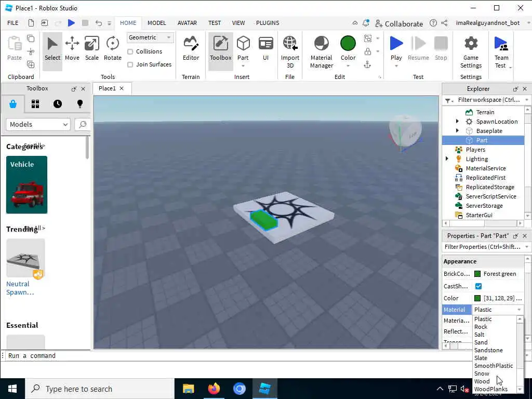Click the Resume test button
Screen dimensions: 532x399
[x=418, y=48]
